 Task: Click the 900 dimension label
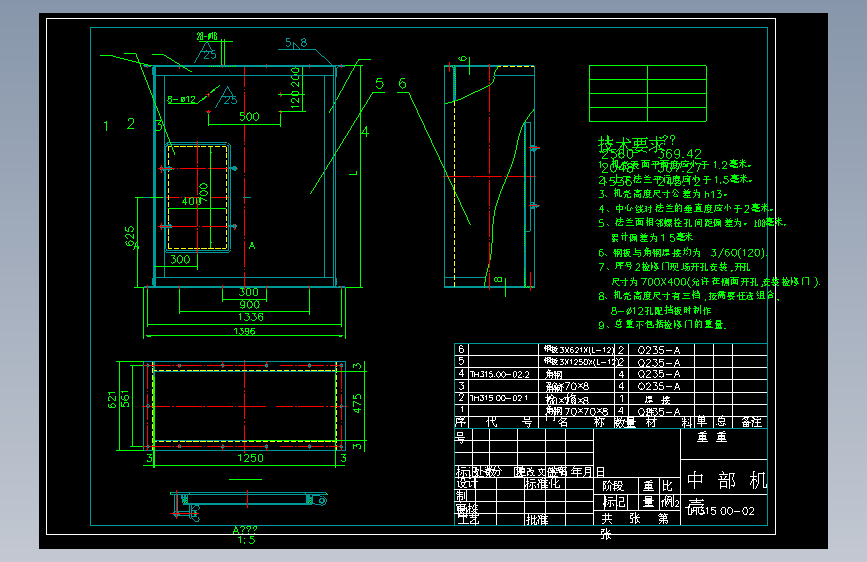click(249, 305)
